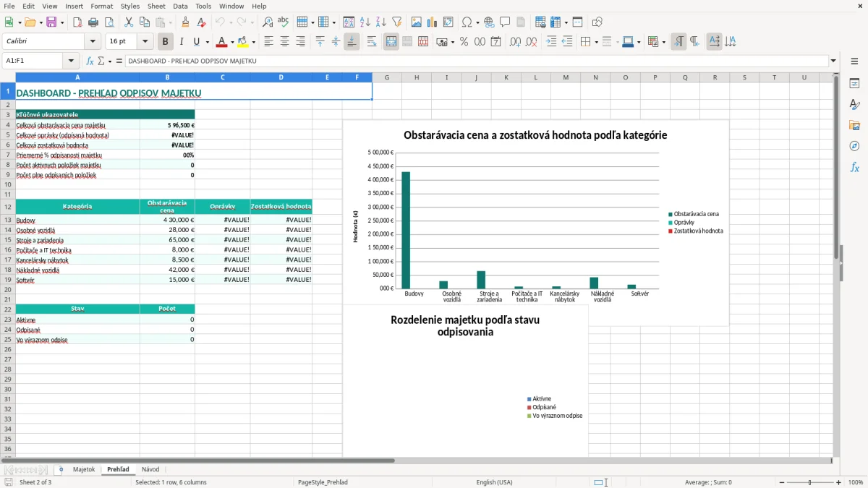Open sidebar Functions panel
Image resolution: width=868 pixels, height=488 pixels.
click(854, 168)
